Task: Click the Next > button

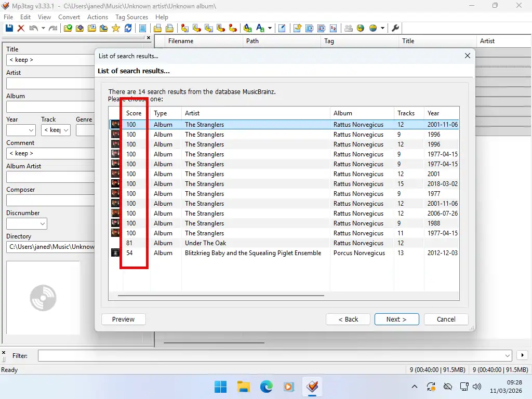Action: point(396,319)
